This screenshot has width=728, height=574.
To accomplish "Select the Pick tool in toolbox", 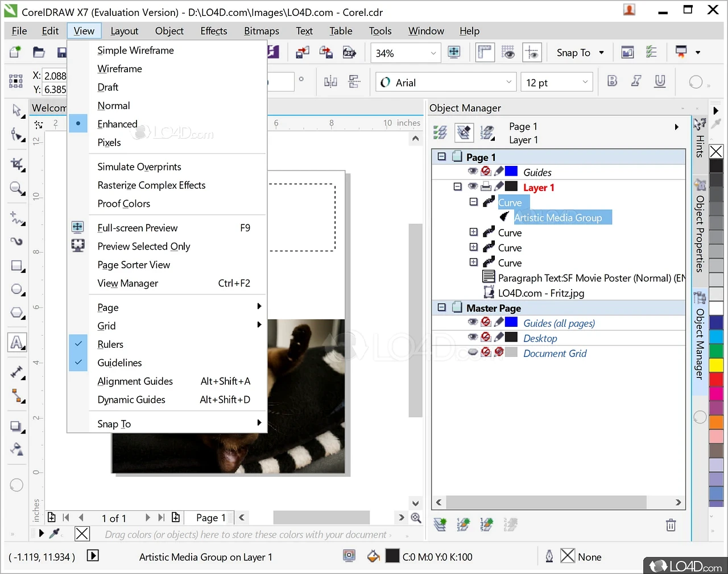I will pos(17,110).
